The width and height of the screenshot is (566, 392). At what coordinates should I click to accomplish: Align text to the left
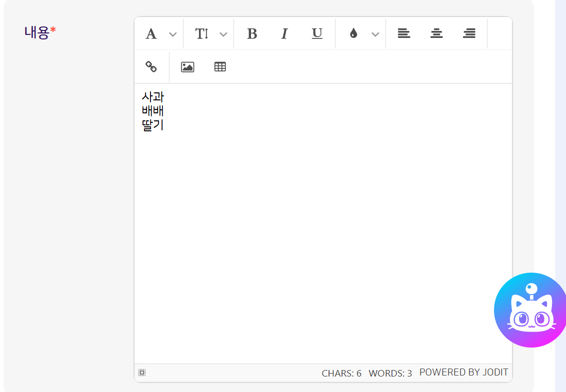click(404, 34)
